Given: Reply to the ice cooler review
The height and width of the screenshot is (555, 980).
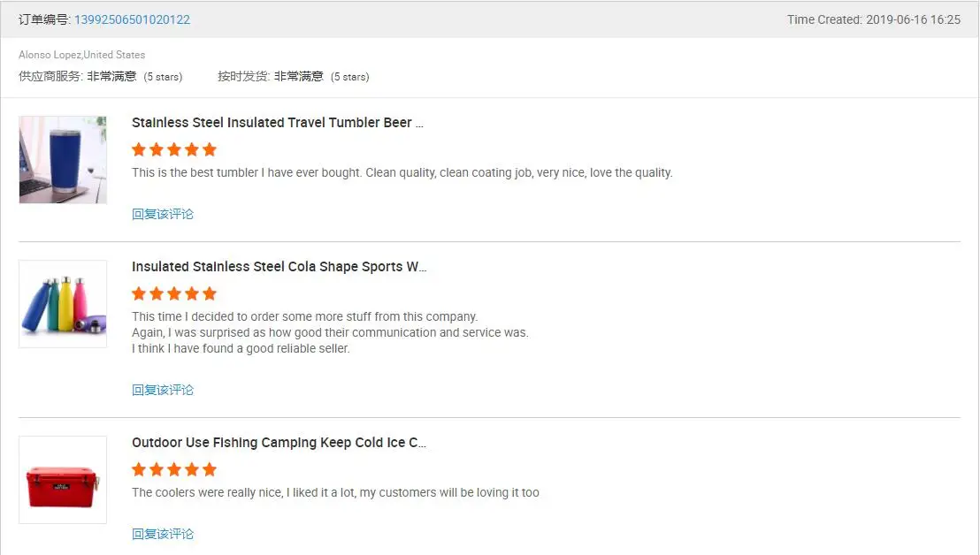Looking at the screenshot, I should (163, 534).
